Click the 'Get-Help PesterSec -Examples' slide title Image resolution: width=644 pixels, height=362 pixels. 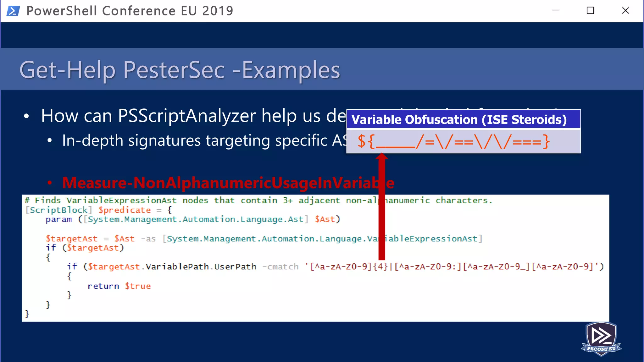180,70
